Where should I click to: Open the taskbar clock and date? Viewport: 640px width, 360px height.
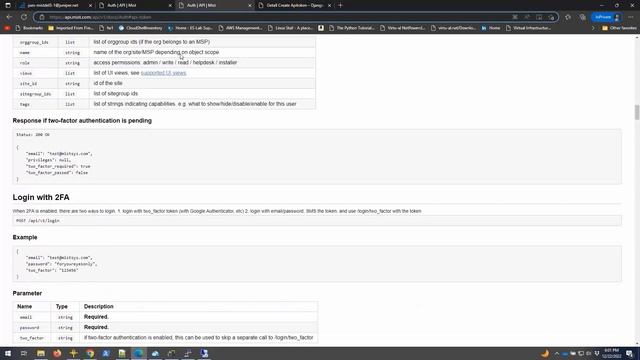611,353
